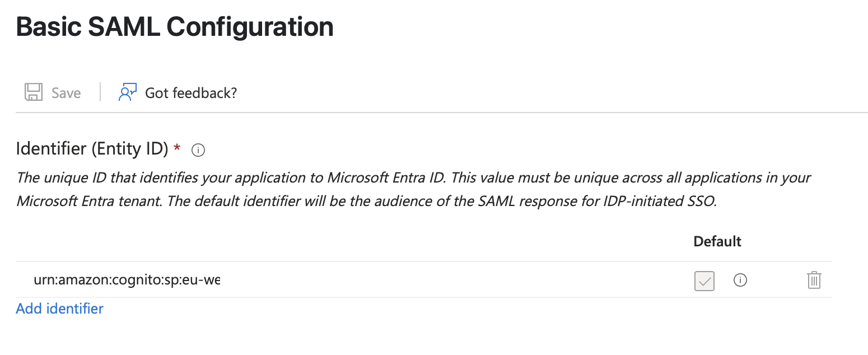This screenshot has width=868, height=355.
Task: Click the person feedback icon
Action: [x=128, y=92]
